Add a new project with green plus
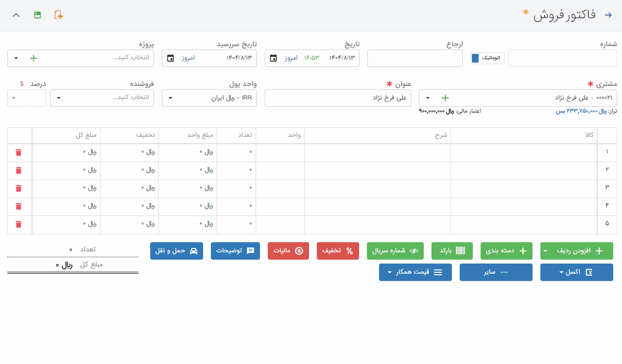Viewport: 622px width, 364px height. [33, 58]
